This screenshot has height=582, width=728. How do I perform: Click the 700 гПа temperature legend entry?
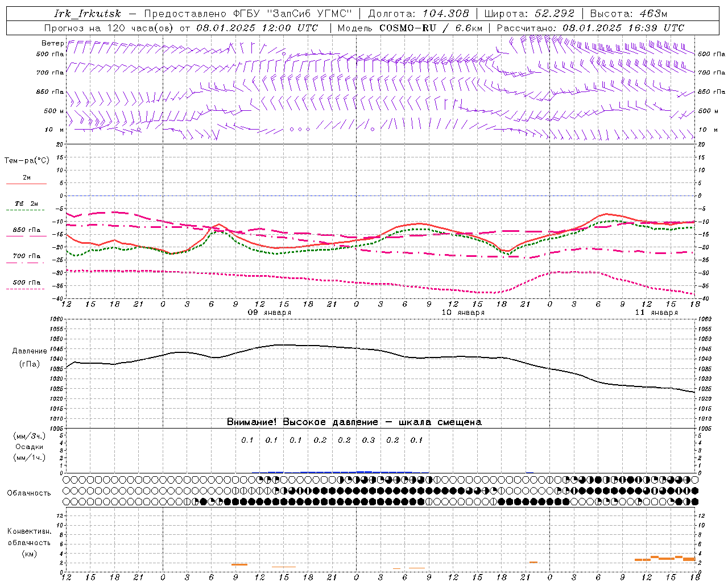click(26, 256)
